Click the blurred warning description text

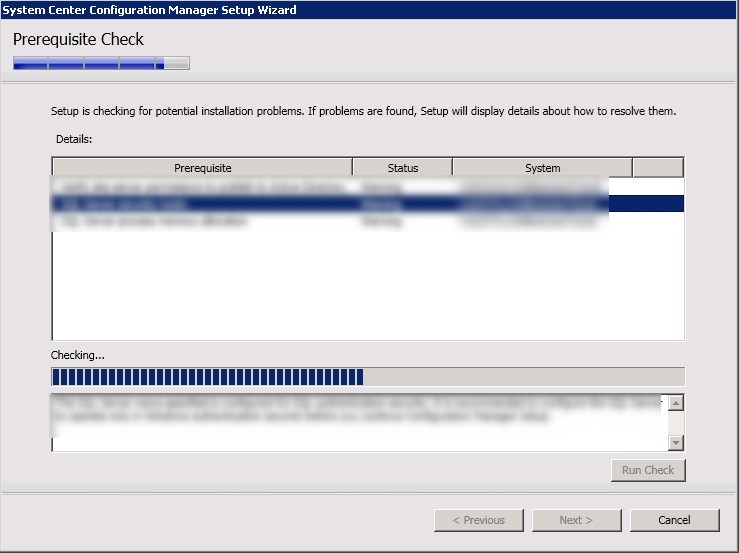tap(356, 409)
